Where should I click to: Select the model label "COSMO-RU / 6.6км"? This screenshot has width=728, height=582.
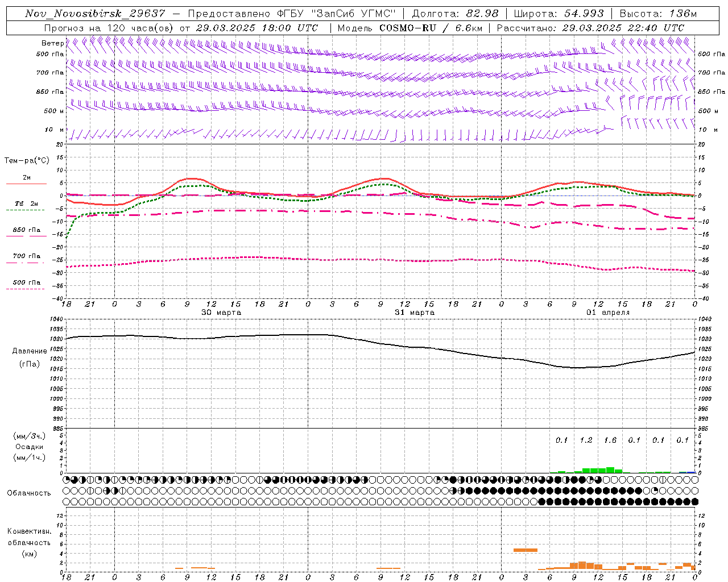[431, 28]
